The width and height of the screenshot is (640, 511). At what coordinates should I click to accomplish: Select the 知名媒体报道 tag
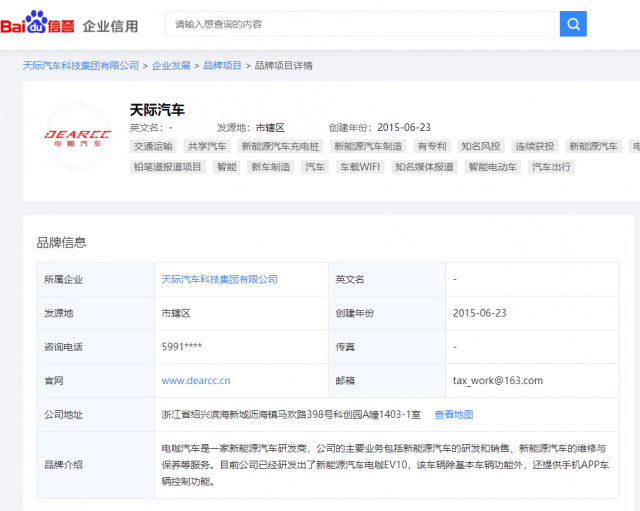[424, 167]
